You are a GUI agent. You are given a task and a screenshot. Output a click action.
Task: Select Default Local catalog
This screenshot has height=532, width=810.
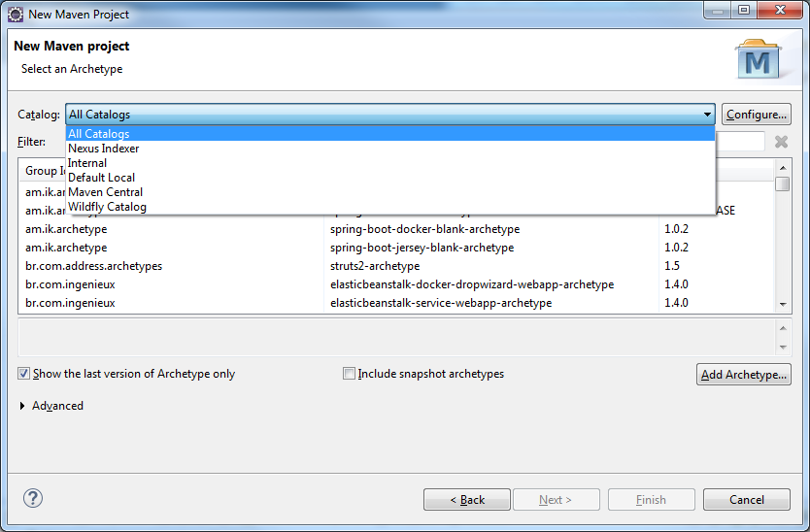(101, 178)
